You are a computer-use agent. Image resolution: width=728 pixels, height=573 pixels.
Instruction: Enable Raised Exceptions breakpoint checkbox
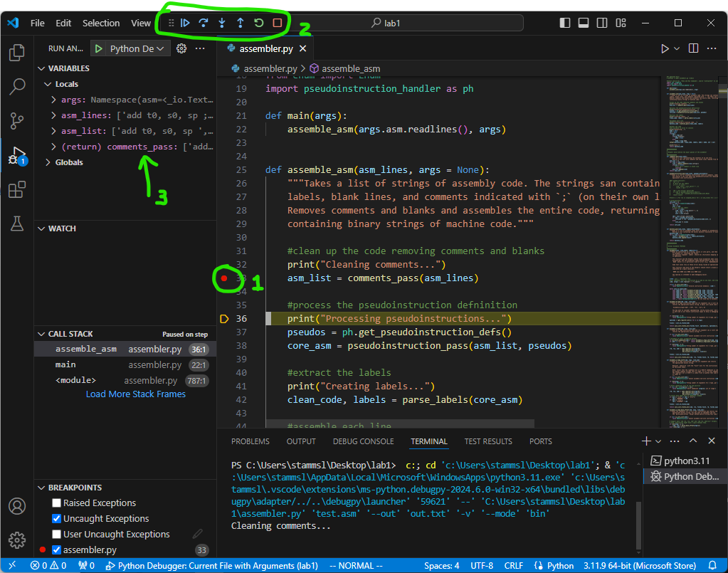pyautogui.click(x=57, y=503)
